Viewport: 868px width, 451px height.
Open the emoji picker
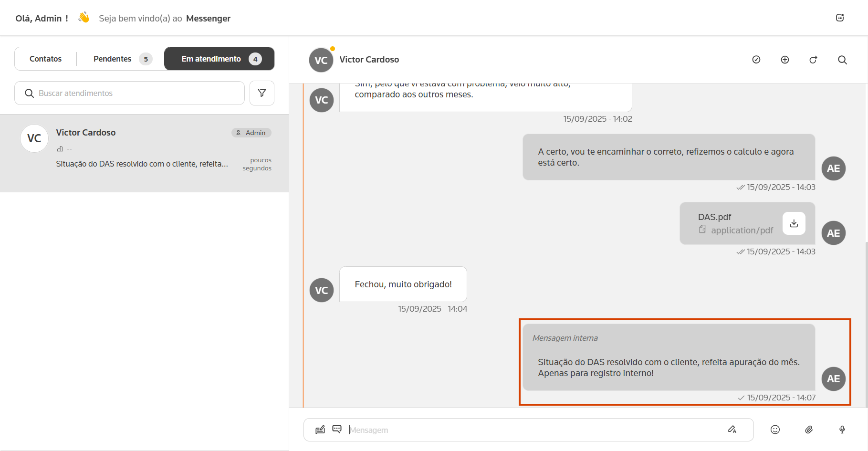775,430
